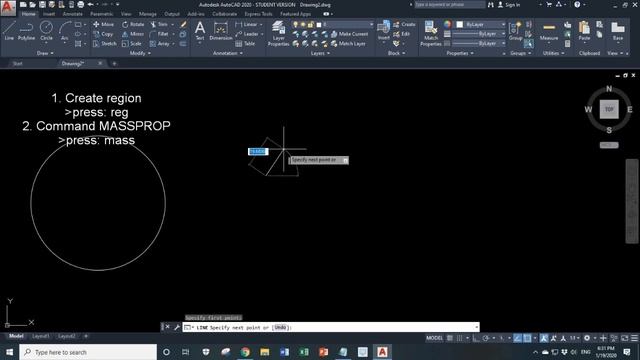640x360 pixels.
Task: Switch to the Start file tab
Action: click(x=18, y=64)
